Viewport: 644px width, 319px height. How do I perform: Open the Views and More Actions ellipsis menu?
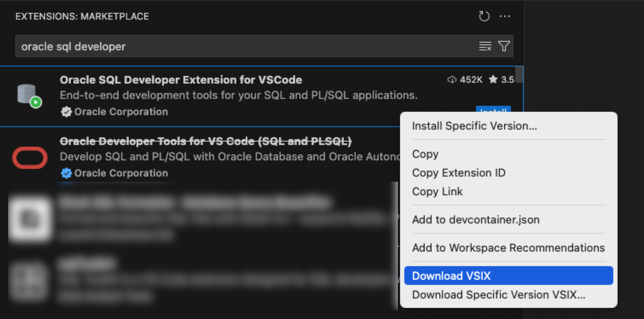point(505,17)
